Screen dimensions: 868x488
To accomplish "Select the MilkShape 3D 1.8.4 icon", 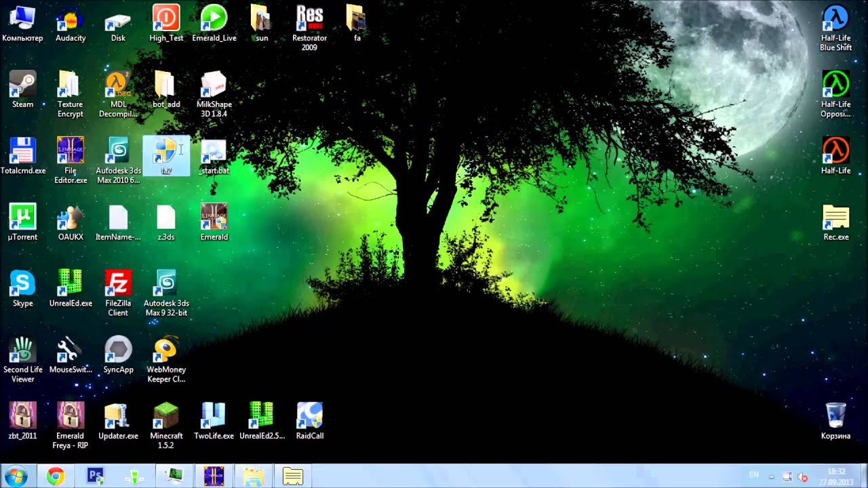I will point(214,95).
